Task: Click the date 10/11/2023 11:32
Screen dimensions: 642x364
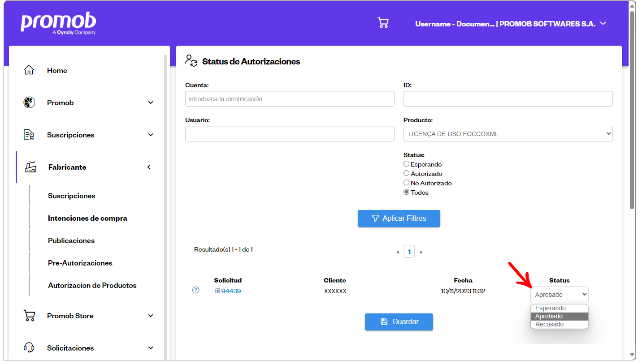Action: click(x=463, y=291)
